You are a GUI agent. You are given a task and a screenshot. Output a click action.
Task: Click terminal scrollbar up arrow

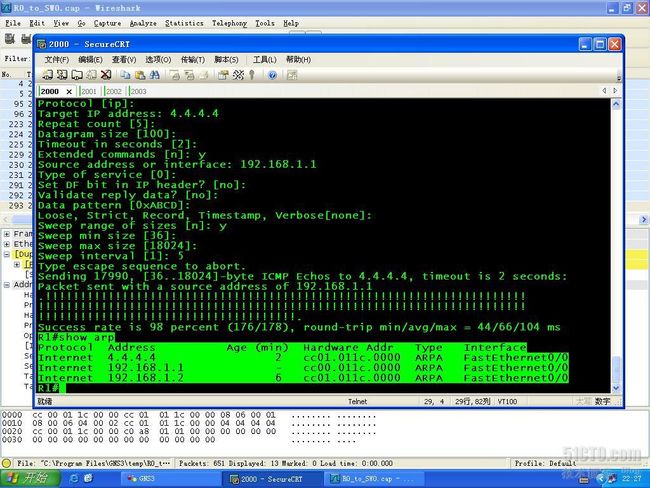(x=616, y=104)
